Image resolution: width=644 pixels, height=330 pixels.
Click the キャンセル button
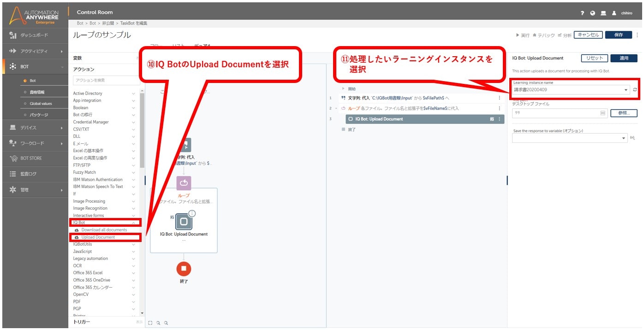point(588,35)
